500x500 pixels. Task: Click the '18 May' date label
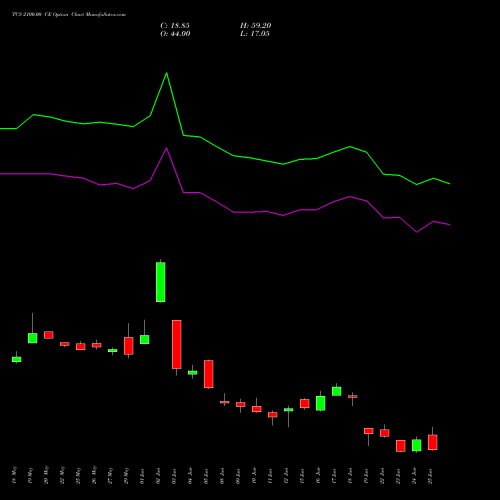pyautogui.click(x=14, y=475)
